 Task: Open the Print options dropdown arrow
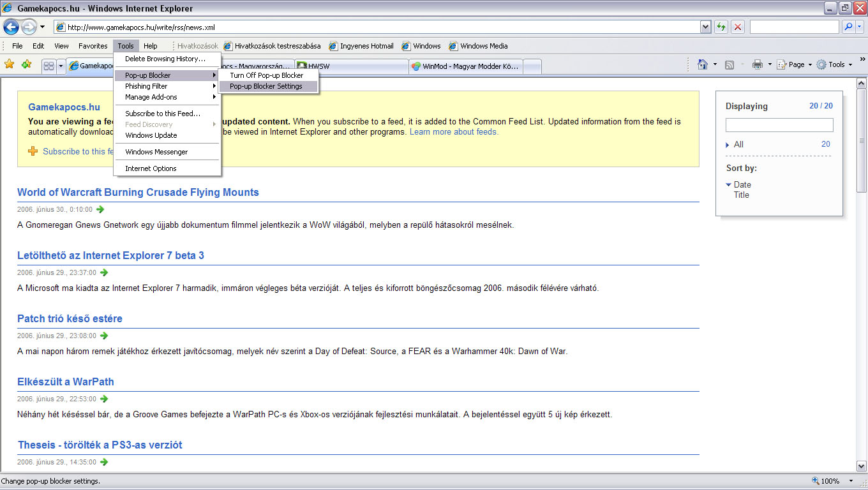pyautogui.click(x=770, y=64)
